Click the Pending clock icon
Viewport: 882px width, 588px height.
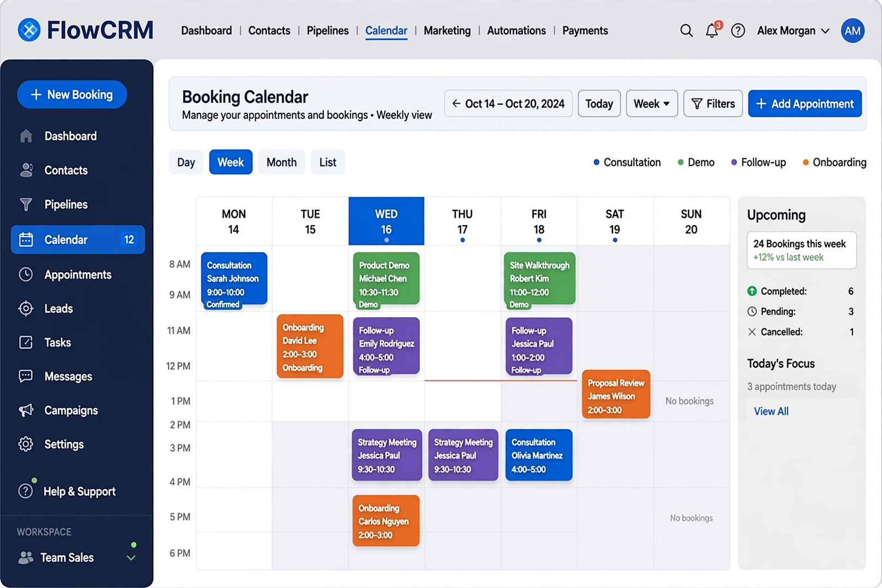[752, 311]
